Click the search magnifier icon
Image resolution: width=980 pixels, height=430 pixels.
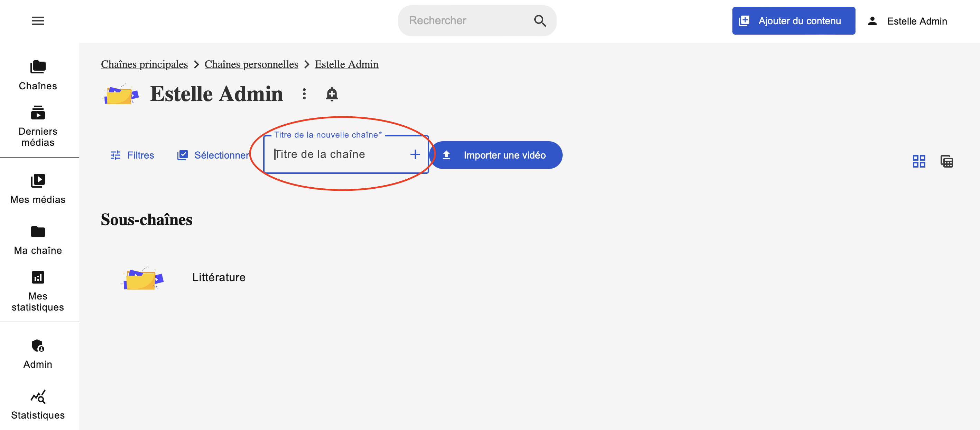540,20
